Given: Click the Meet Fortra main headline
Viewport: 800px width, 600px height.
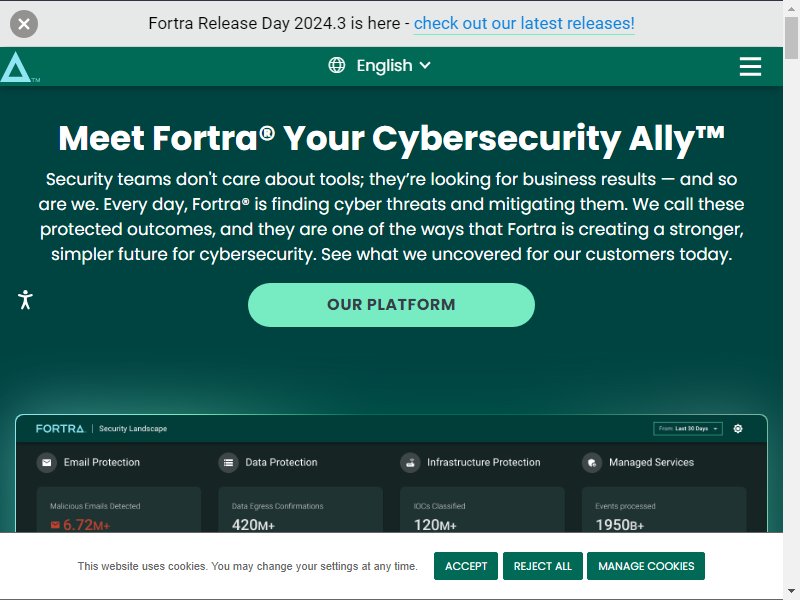Looking at the screenshot, I should (391, 138).
